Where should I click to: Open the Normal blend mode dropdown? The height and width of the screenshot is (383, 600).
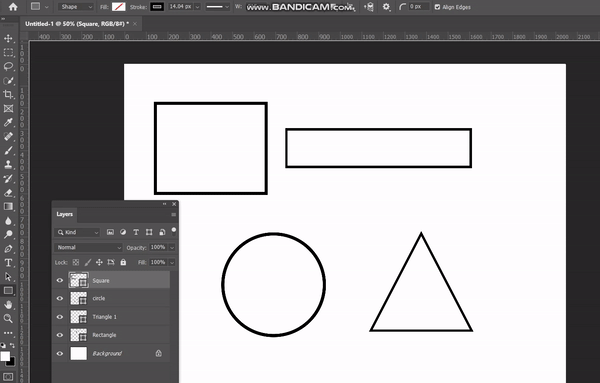[88, 248]
